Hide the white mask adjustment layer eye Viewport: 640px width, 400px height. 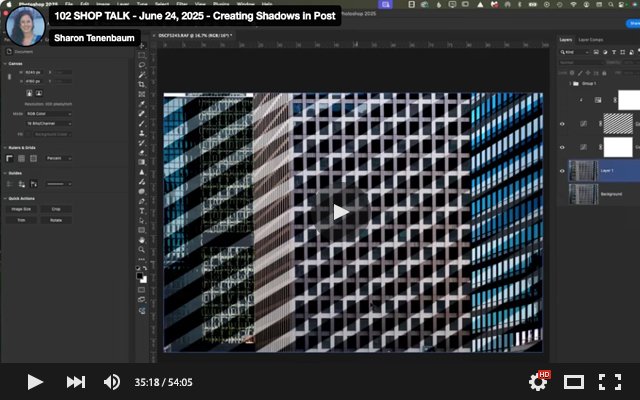[x=562, y=147]
